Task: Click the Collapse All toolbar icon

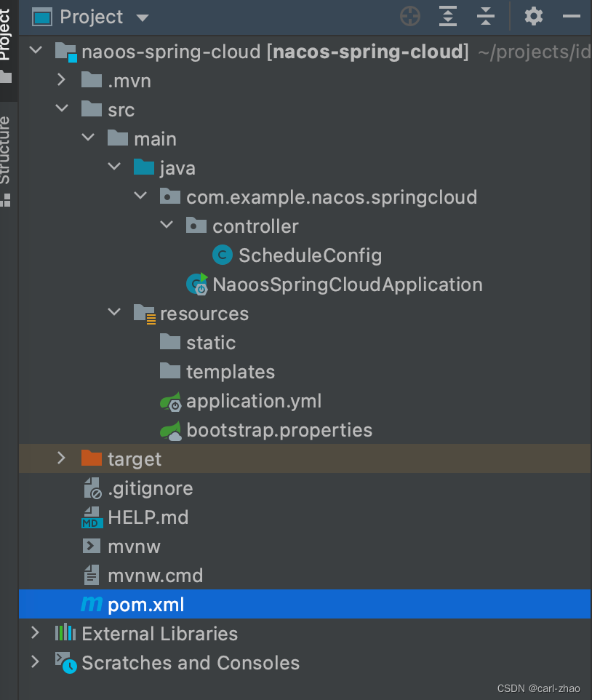Action: tap(485, 16)
